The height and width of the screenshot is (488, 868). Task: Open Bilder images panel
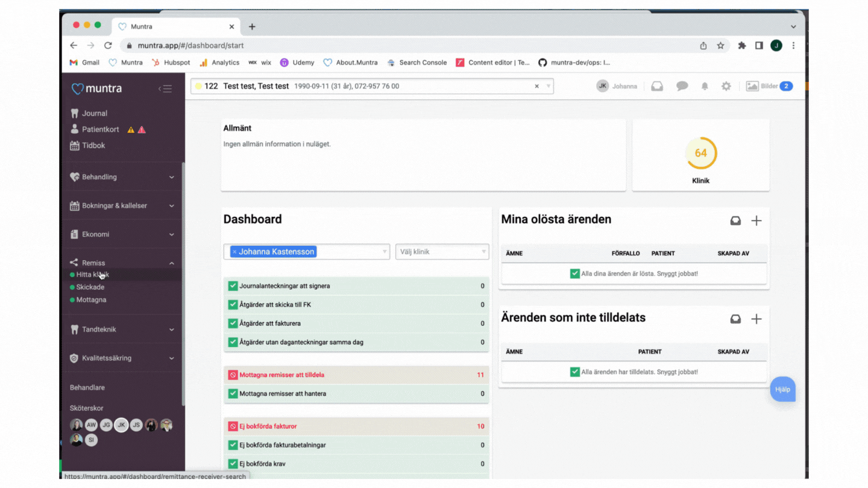coord(769,86)
